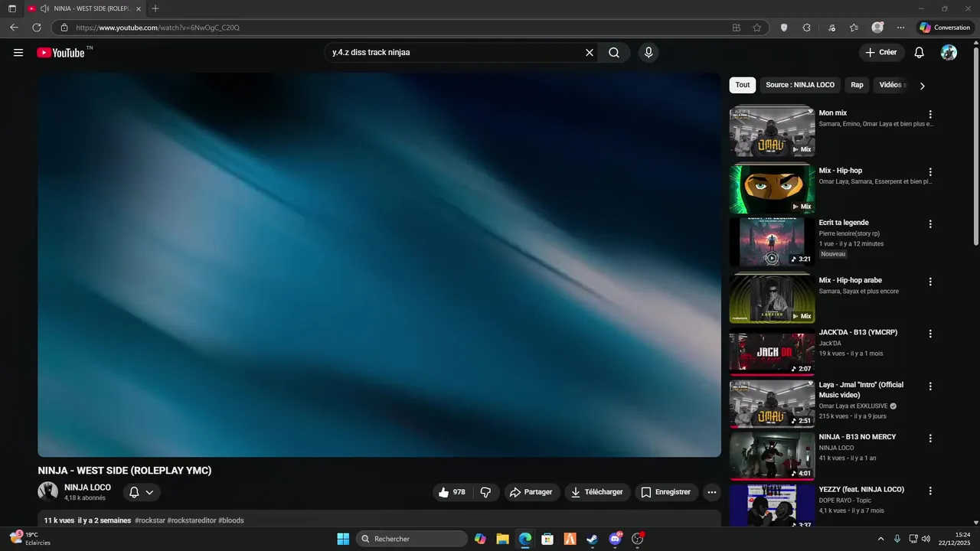Select Source : NINJA LOCO chip

800,85
